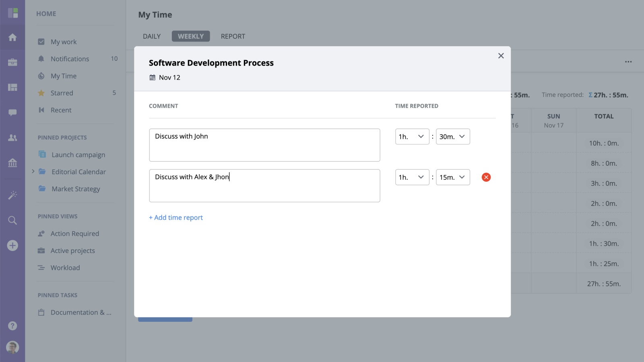Image resolution: width=644 pixels, height=362 pixels.
Task: Click the plus add-new icon in rail
Action: 12,245
